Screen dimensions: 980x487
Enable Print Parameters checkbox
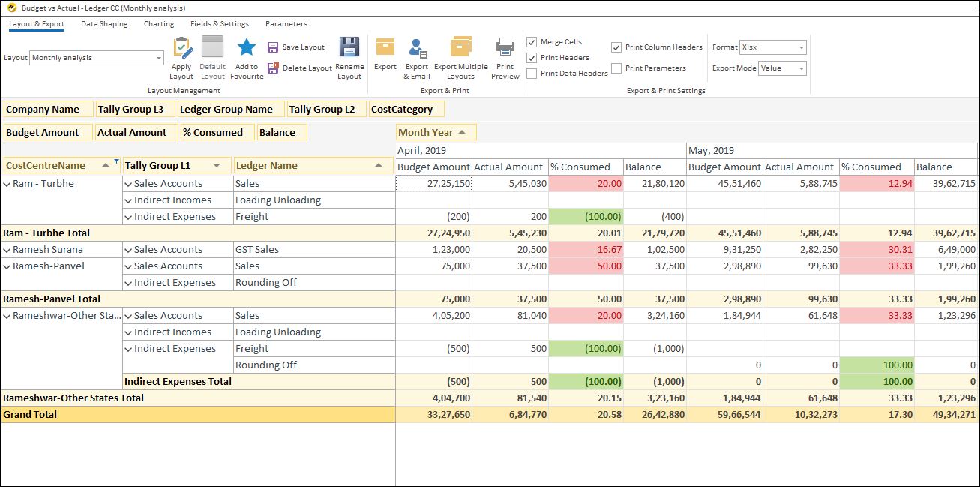click(x=616, y=68)
